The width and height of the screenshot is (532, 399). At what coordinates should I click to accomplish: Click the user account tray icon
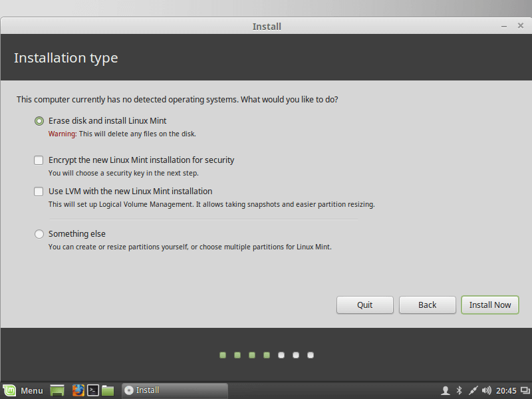(446, 390)
